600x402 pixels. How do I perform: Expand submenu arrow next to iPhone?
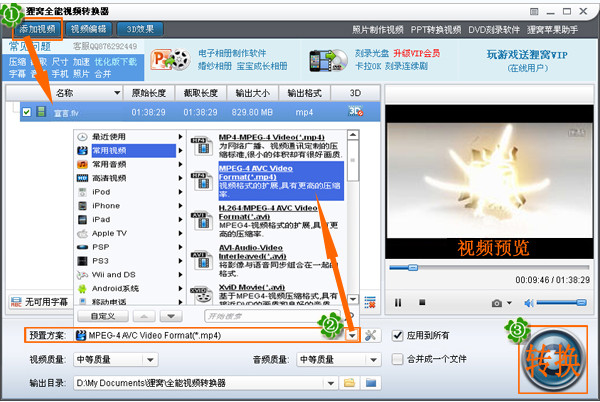coord(180,206)
